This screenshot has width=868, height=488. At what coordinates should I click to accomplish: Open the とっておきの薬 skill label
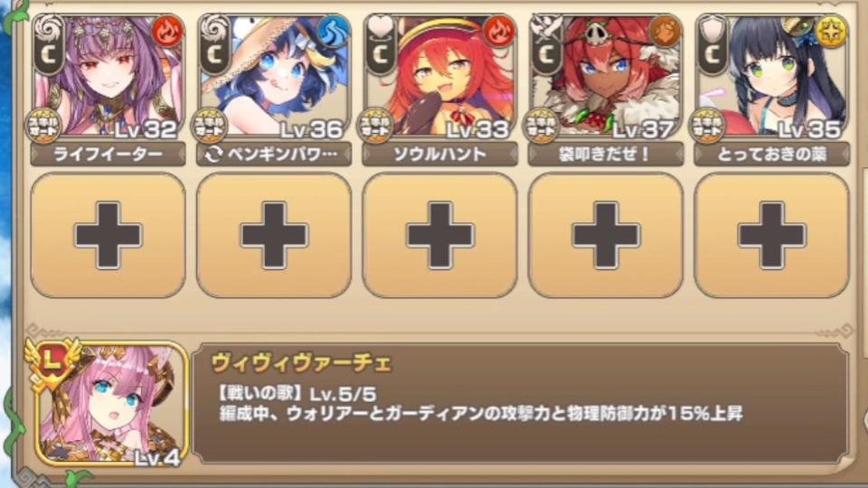point(771,154)
